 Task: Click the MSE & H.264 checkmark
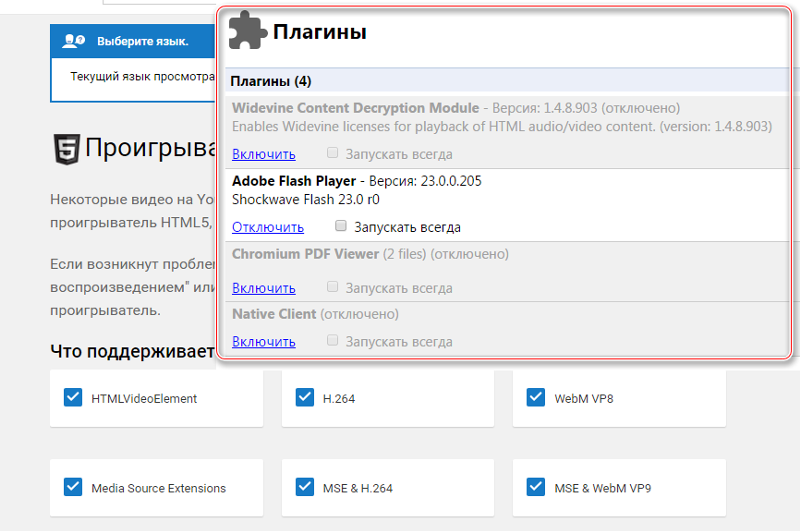(x=305, y=487)
